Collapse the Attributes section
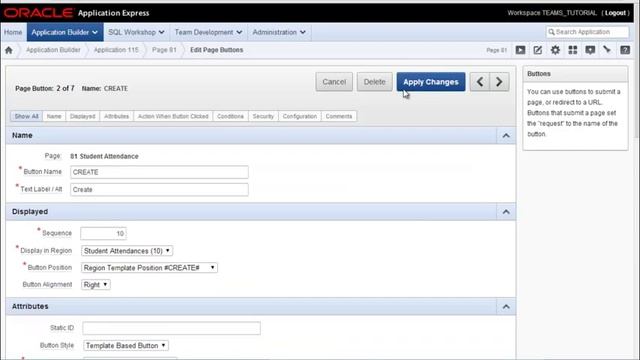Image resolution: width=640 pixels, height=360 pixels. pyautogui.click(x=506, y=307)
